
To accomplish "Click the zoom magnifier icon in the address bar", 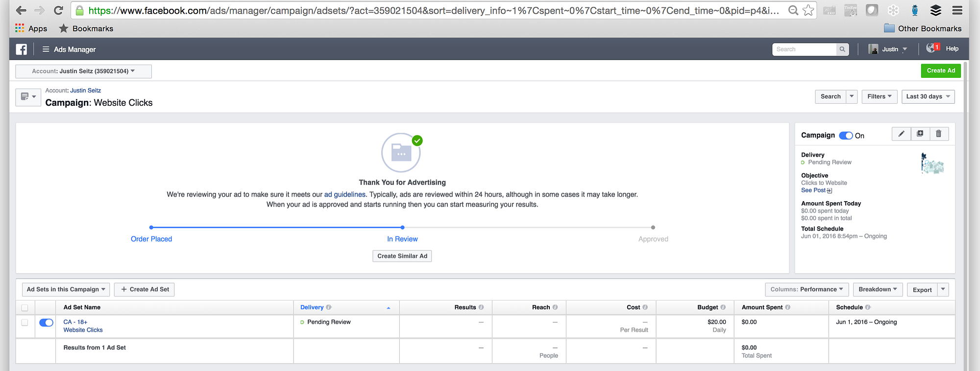I will pos(793,10).
